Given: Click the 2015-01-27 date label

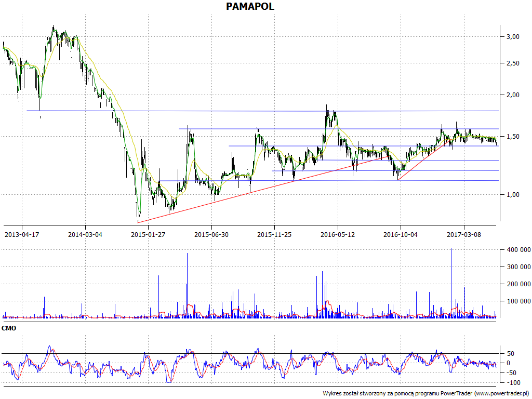Looking at the screenshot, I should click(148, 234).
